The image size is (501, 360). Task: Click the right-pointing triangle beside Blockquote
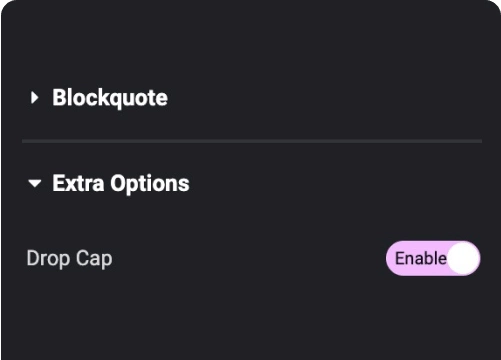(x=34, y=98)
